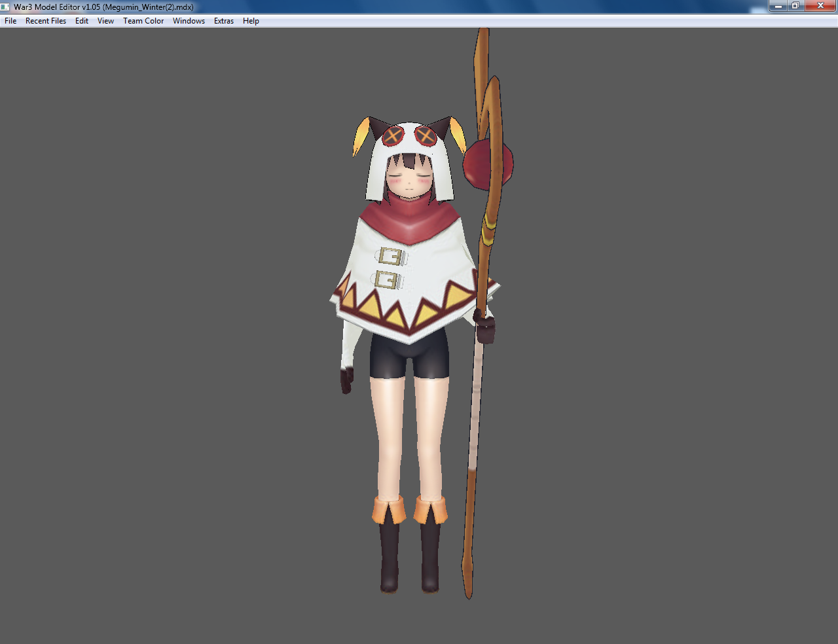838x644 pixels.
Task: Restore down the War3 Model Editor window
Action: tap(795, 6)
